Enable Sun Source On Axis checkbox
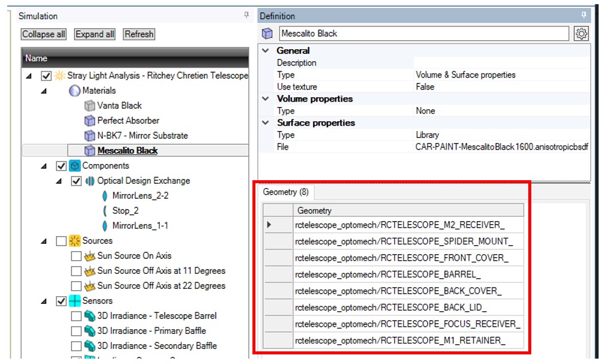 (x=76, y=256)
